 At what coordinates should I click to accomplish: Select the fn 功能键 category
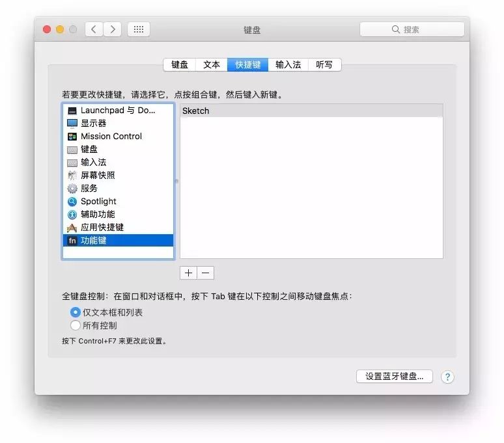click(119, 241)
